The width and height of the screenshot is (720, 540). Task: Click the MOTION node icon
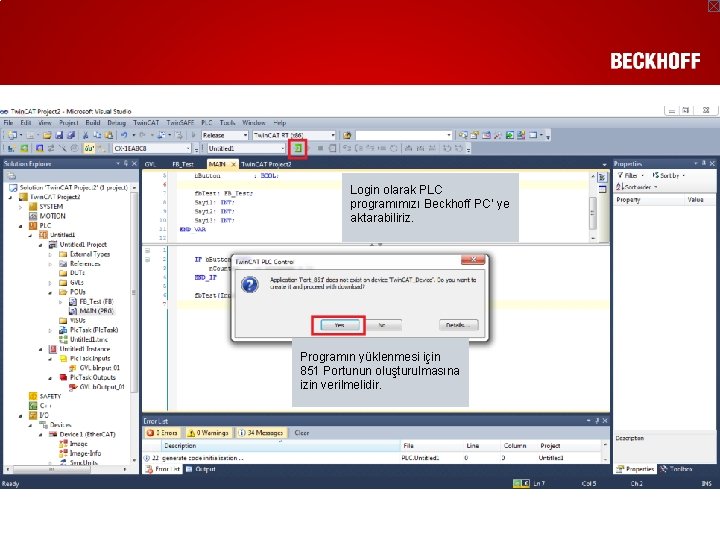tap(33, 216)
